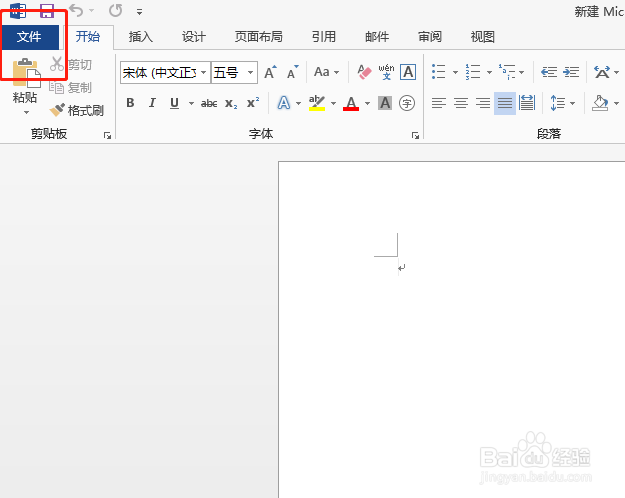Image resolution: width=625 pixels, height=498 pixels.
Task: Click the wén phonetic guide icon
Action: click(x=386, y=72)
